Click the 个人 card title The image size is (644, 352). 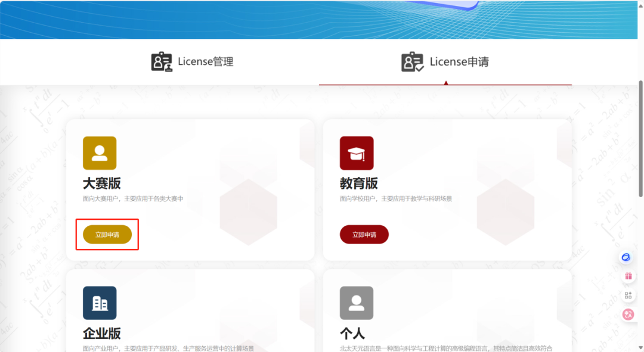pos(352,333)
